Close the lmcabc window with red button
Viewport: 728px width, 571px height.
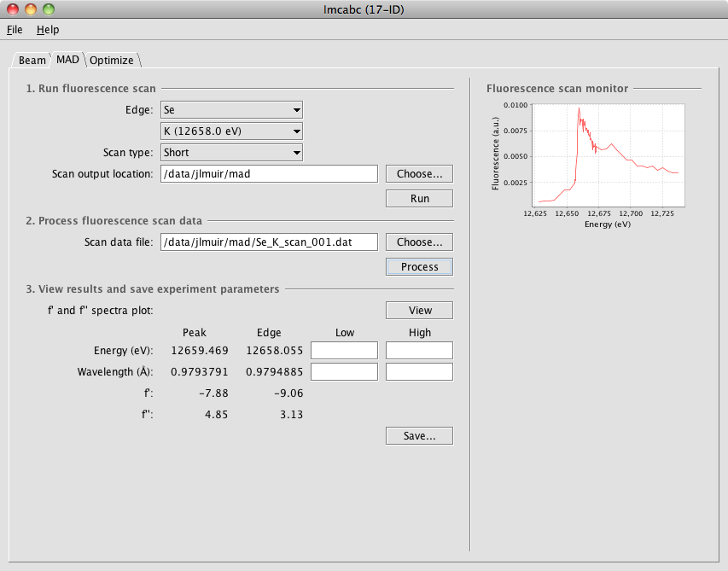pyautogui.click(x=13, y=9)
